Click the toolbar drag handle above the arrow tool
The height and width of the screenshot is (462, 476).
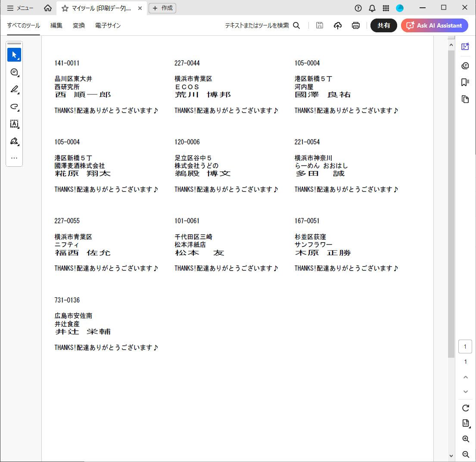pyautogui.click(x=14, y=44)
